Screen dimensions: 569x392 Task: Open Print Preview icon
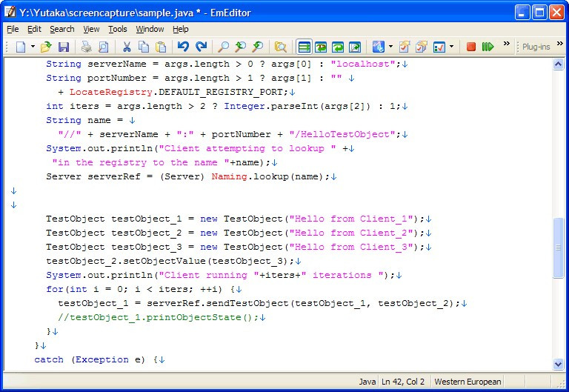coord(103,47)
